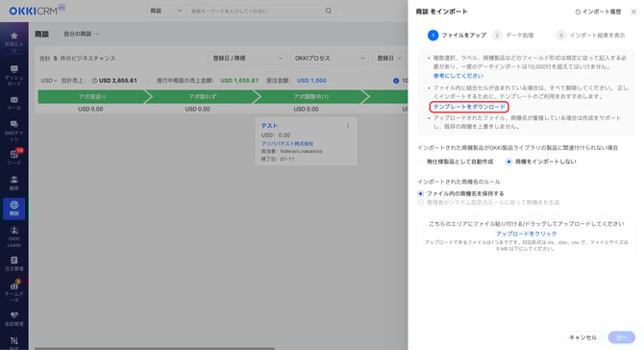The image size is (644, 350).
Task: Open the OKKIプロセス dropdown
Action: [x=330, y=58]
